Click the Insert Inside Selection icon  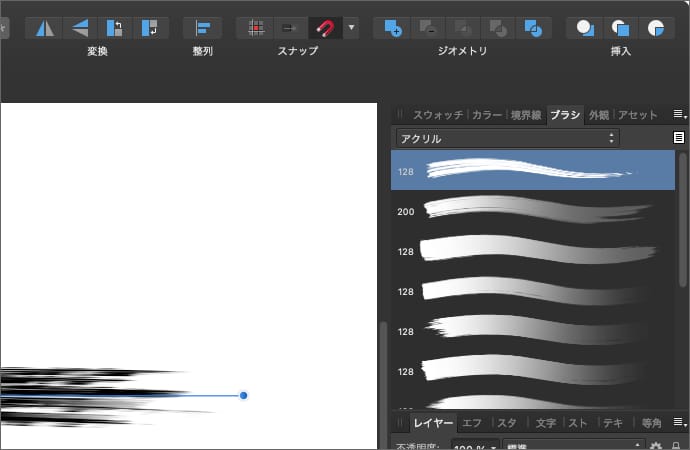point(655,28)
